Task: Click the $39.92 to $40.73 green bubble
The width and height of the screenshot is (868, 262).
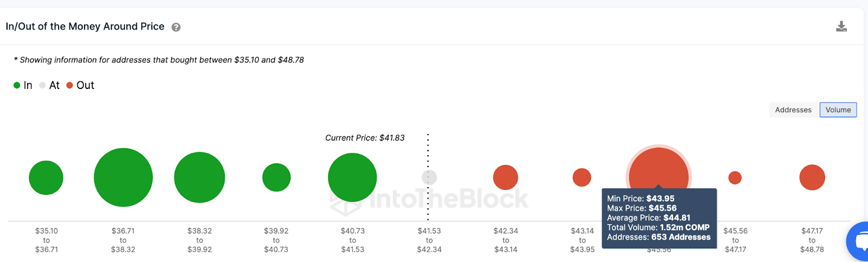Action: [x=277, y=177]
